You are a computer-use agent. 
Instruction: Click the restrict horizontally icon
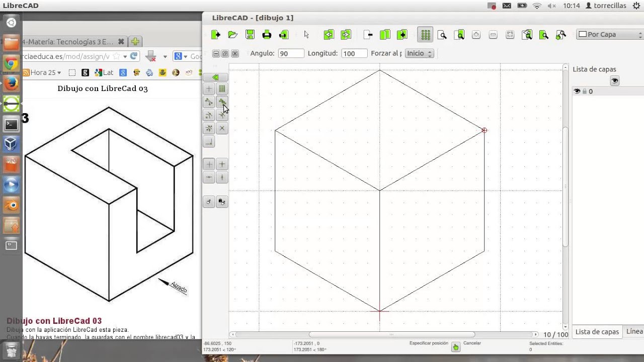[209, 177]
